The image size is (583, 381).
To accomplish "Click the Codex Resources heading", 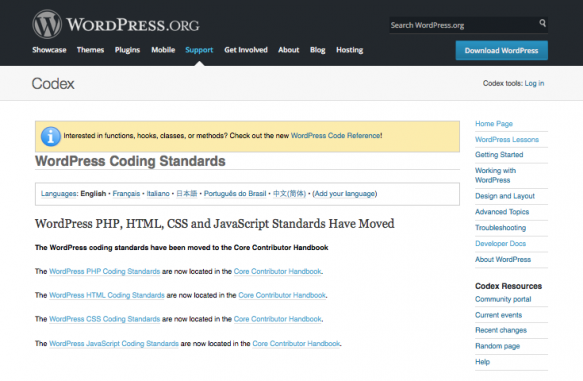I will (x=508, y=286).
